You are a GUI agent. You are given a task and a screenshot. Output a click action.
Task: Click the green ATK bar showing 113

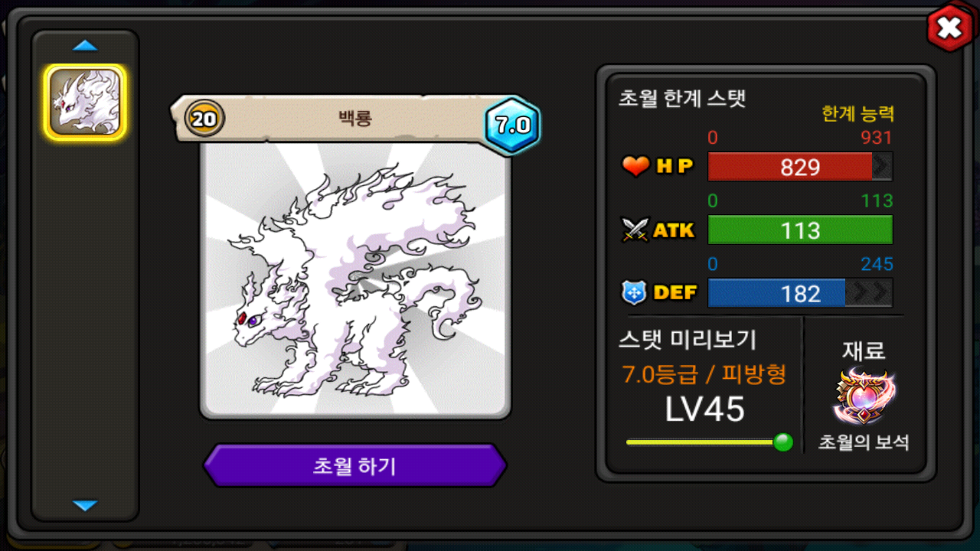800,230
